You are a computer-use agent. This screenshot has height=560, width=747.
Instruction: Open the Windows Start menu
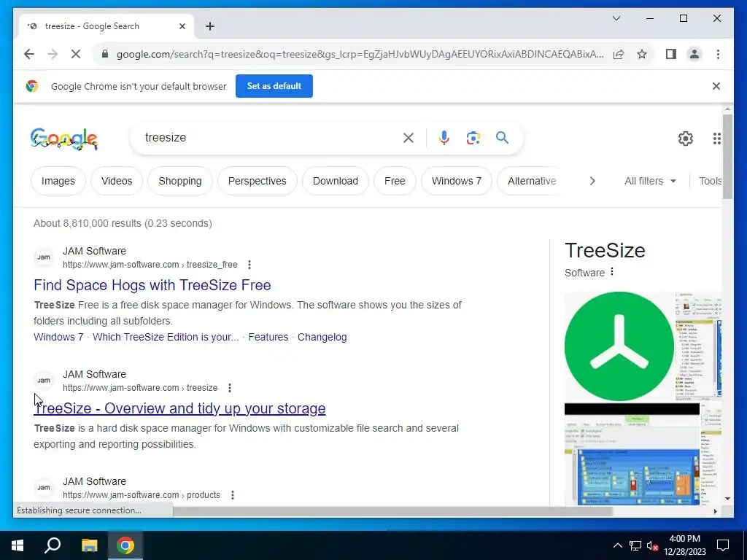pos(18,545)
